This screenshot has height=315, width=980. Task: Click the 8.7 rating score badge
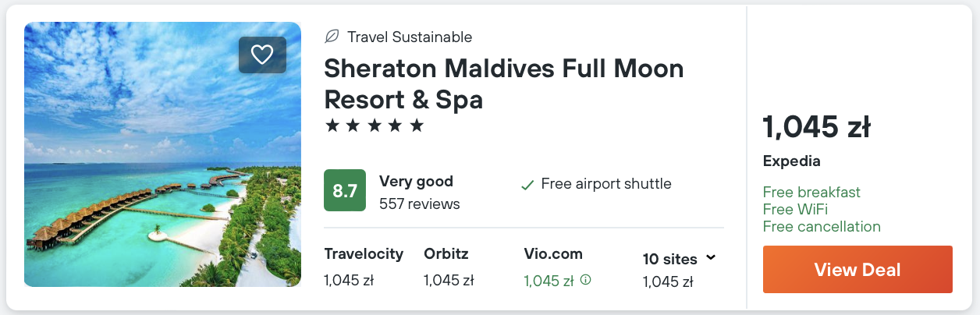[345, 190]
